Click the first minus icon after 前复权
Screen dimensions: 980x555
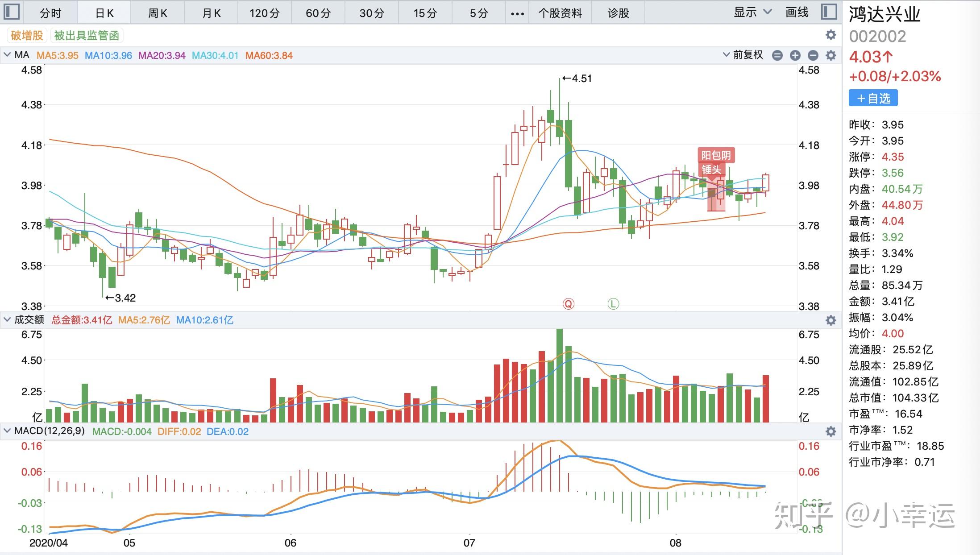[777, 55]
